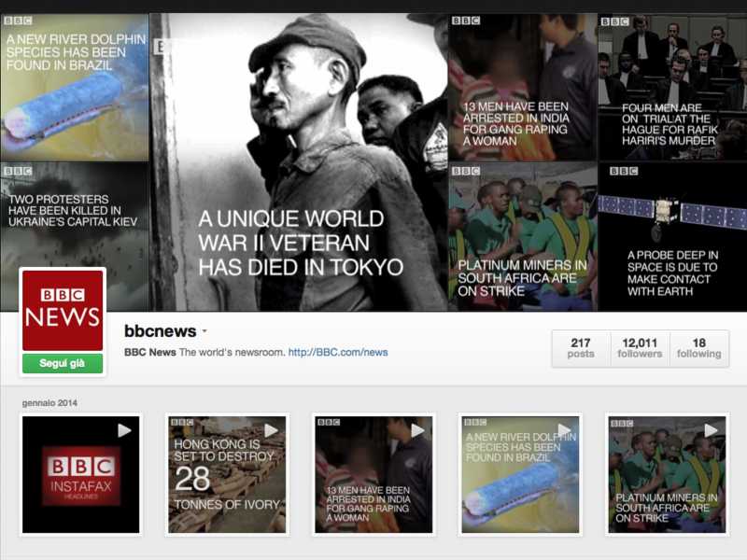Click the gennaio 2014 date label
The height and width of the screenshot is (560, 747).
pos(49,403)
